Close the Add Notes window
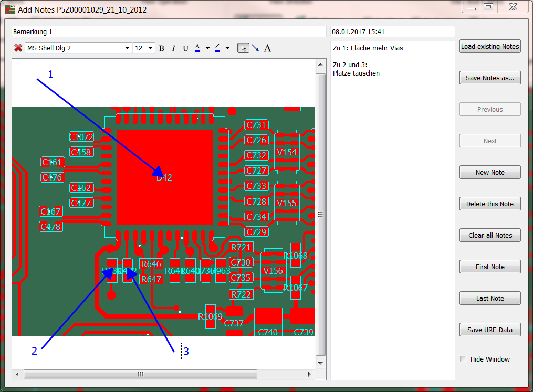This screenshot has height=392, width=533. click(513, 7)
